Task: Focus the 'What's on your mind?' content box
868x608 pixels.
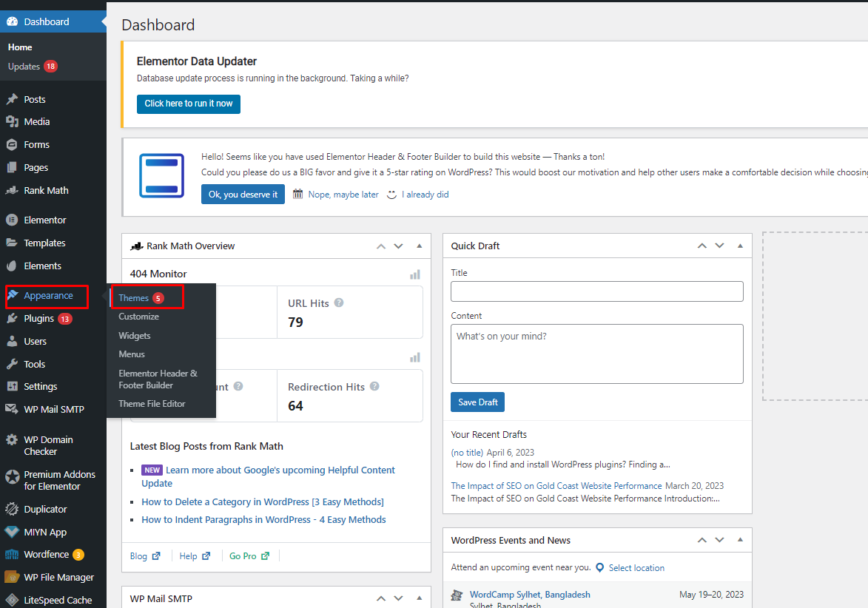Action: pyautogui.click(x=596, y=354)
